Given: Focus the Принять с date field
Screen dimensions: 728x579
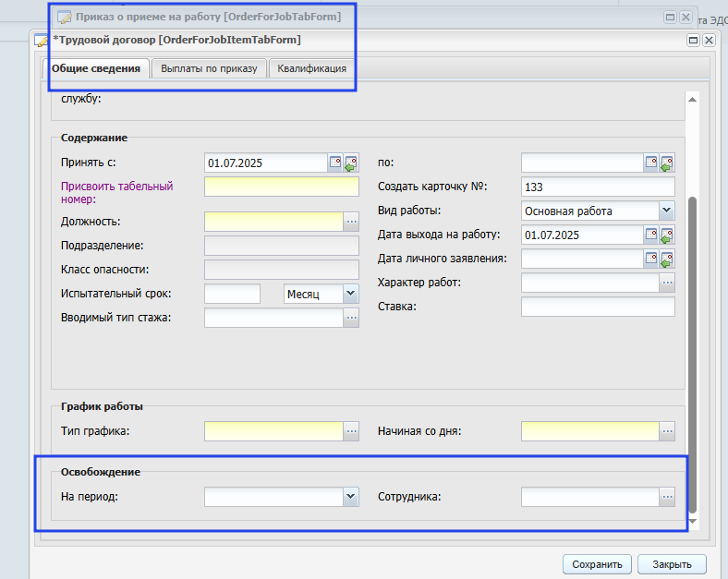Looking at the screenshot, I should [x=266, y=163].
